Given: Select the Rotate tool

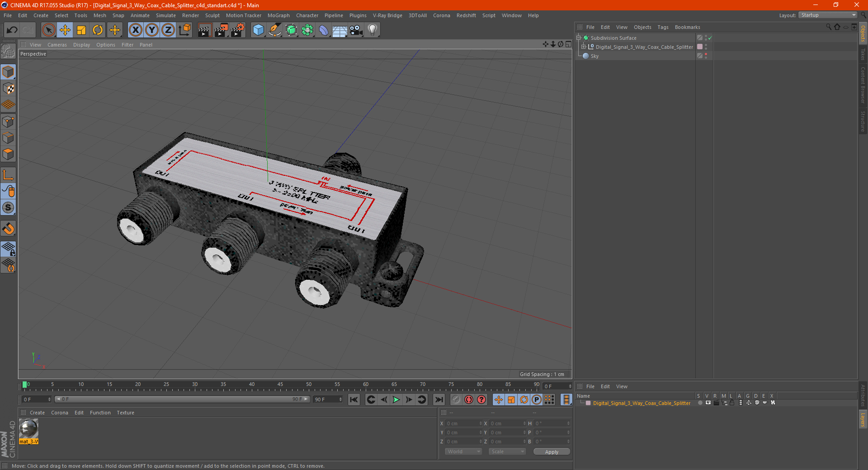Looking at the screenshot, I should 98,30.
